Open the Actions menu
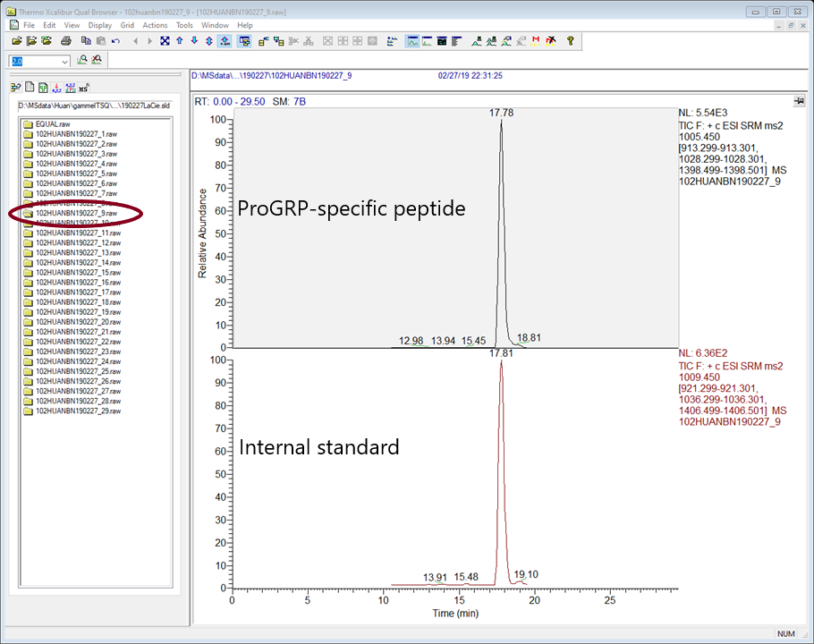This screenshot has width=814, height=644. click(155, 25)
